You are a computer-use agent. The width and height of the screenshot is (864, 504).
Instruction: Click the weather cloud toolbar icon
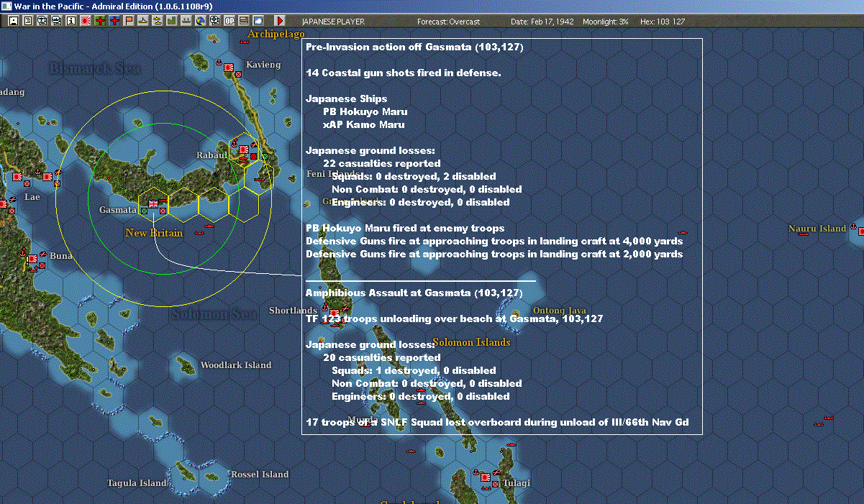tap(258, 22)
